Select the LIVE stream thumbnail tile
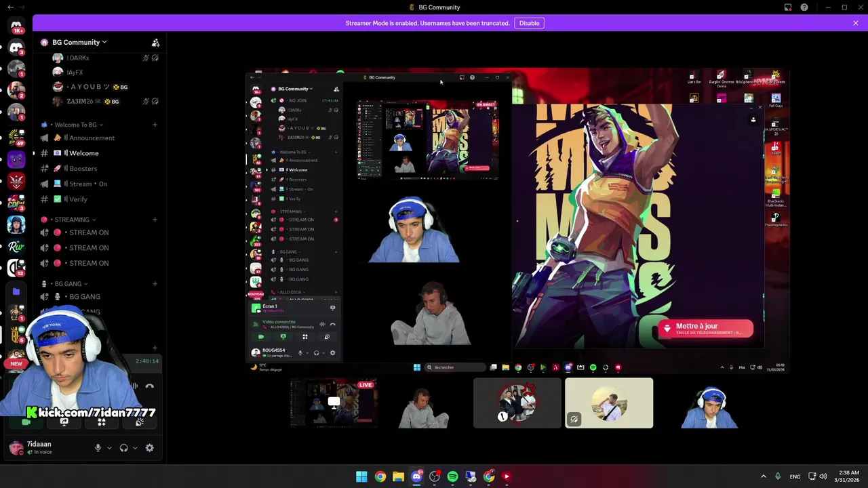Image resolution: width=868 pixels, height=488 pixels. (334, 403)
